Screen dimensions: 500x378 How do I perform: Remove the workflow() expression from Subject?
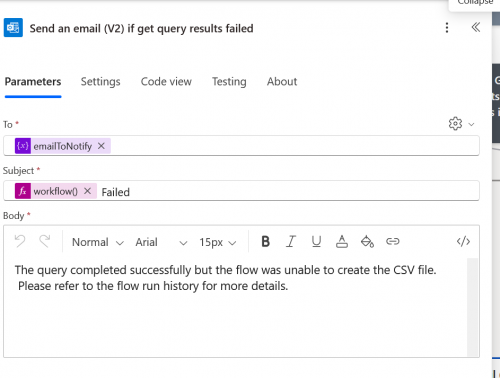tap(87, 191)
